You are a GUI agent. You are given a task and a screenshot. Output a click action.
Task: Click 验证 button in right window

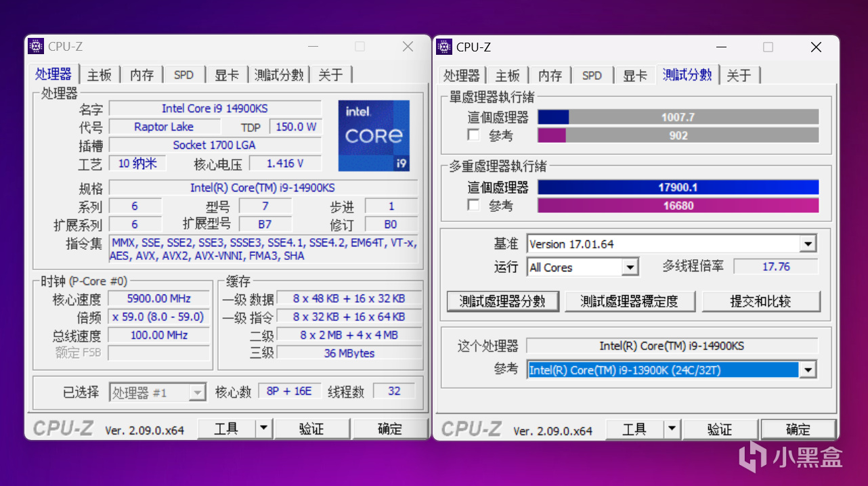point(720,428)
